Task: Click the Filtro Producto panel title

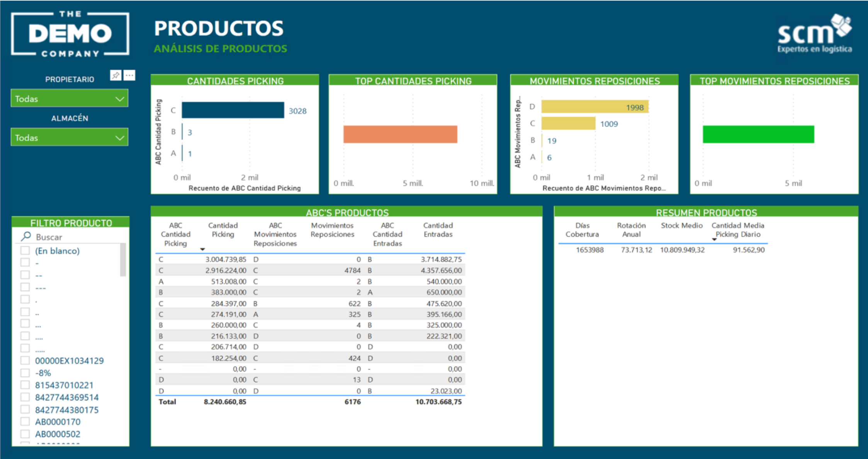Action: click(x=71, y=223)
